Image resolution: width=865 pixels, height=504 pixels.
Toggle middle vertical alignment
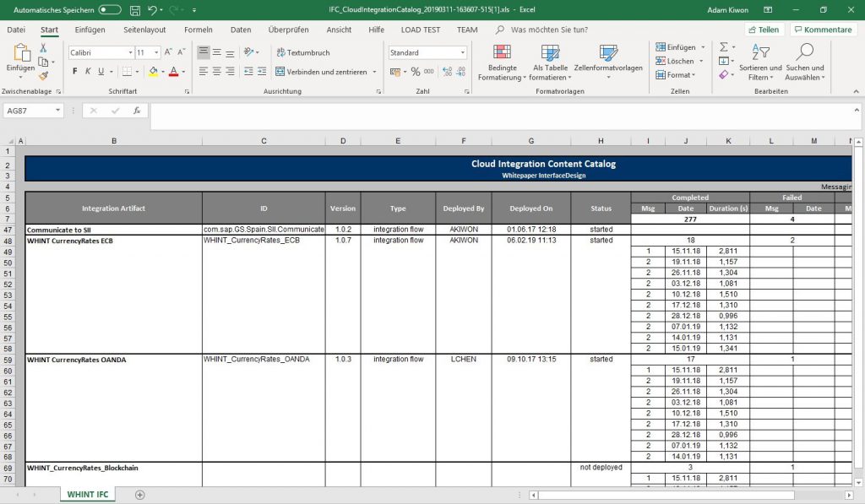coord(217,52)
